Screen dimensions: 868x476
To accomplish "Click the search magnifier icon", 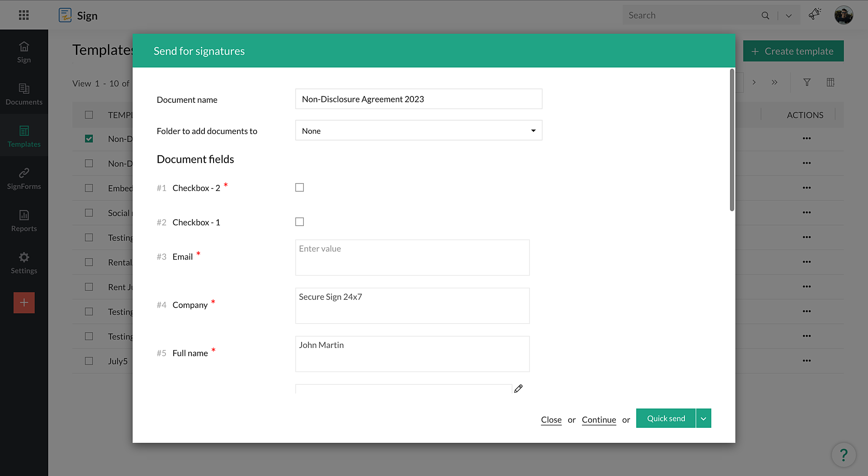I will pyautogui.click(x=765, y=16).
